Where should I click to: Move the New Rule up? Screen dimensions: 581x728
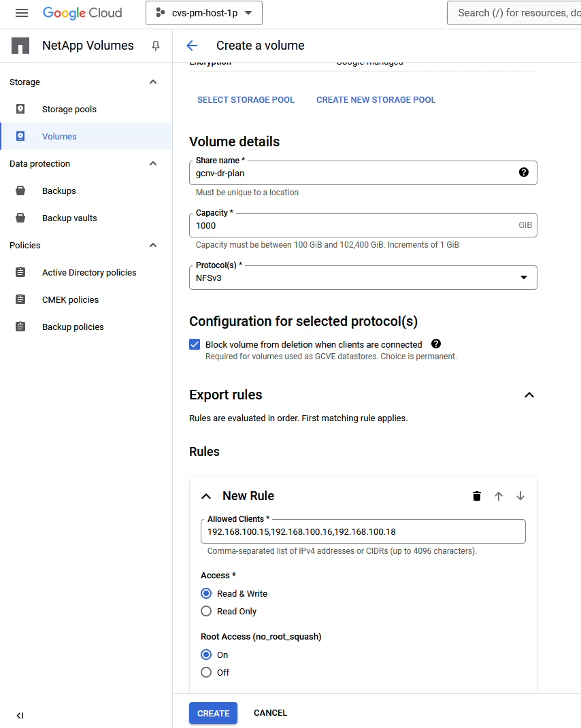(499, 496)
